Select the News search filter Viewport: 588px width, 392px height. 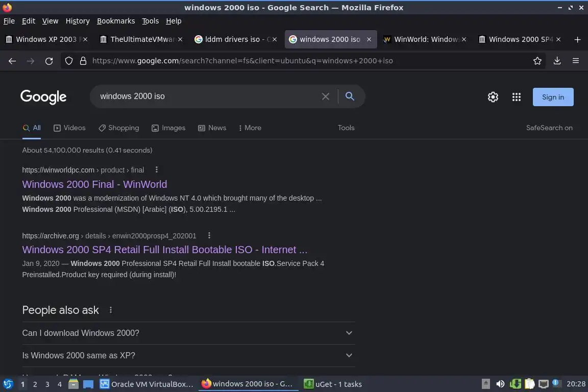pyautogui.click(x=212, y=128)
